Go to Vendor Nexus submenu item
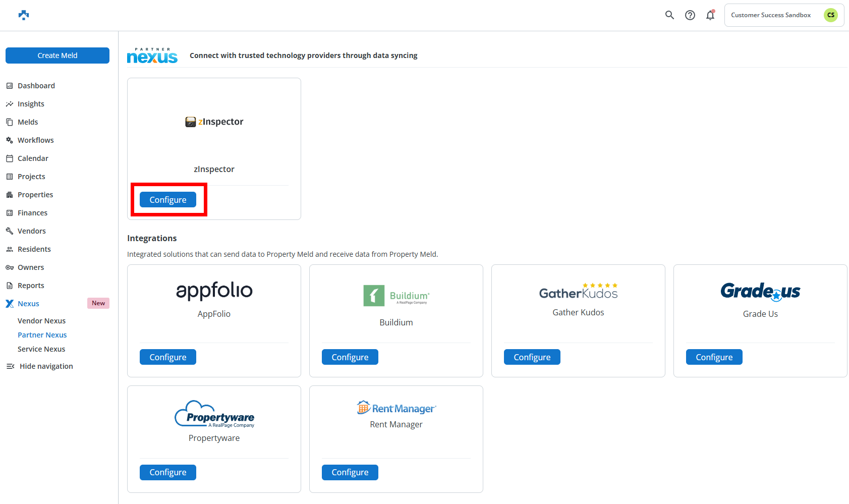Image resolution: width=849 pixels, height=504 pixels. point(42,321)
